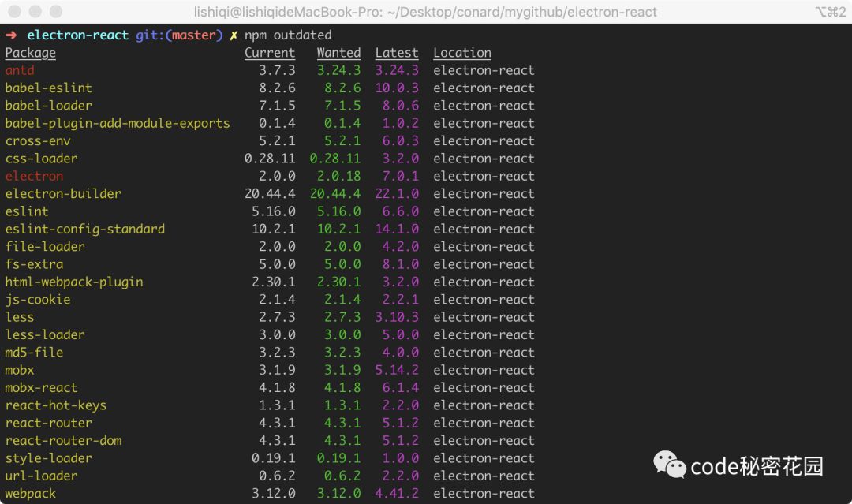This screenshot has height=504, width=852.
Task: Click the 'less-loader' package name
Action: pos(44,334)
